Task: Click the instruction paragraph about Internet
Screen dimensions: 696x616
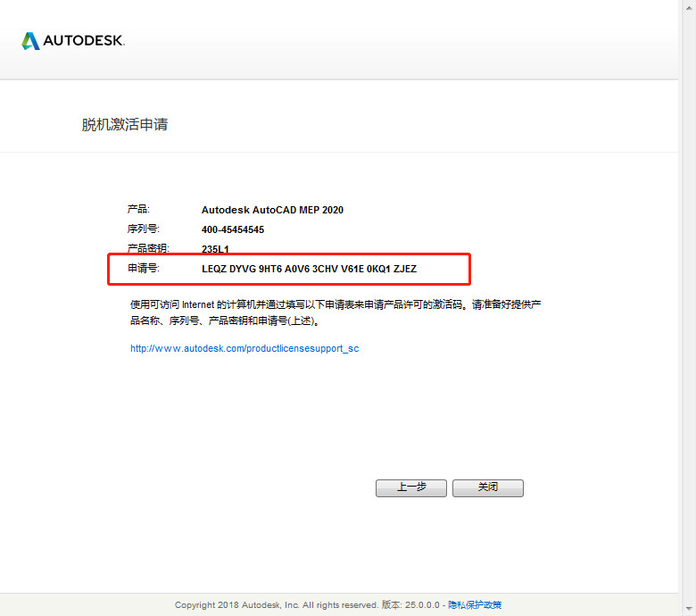Action: 336,312
